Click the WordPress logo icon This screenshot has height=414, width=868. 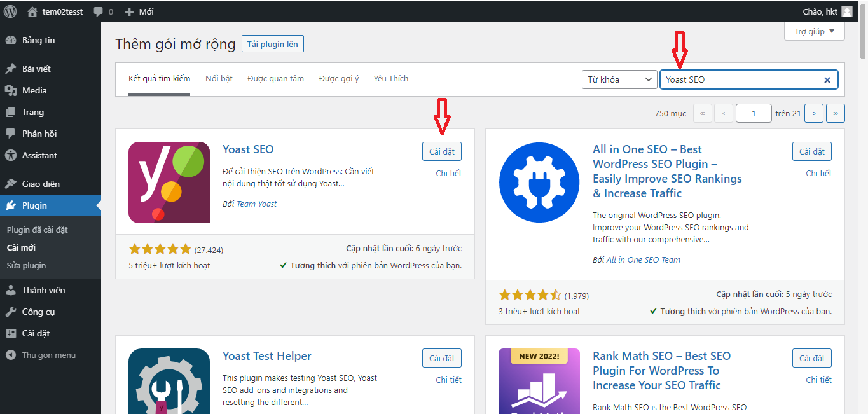click(10, 11)
